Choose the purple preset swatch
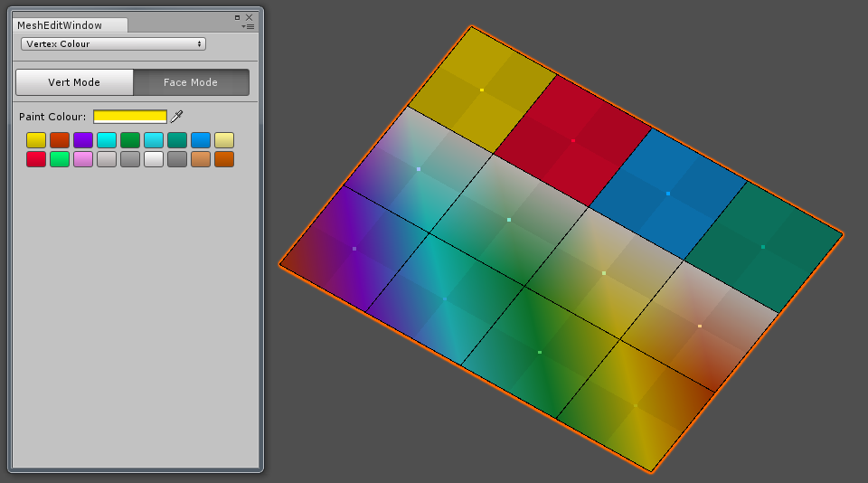This screenshot has width=868, height=483. pyautogui.click(x=83, y=140)
